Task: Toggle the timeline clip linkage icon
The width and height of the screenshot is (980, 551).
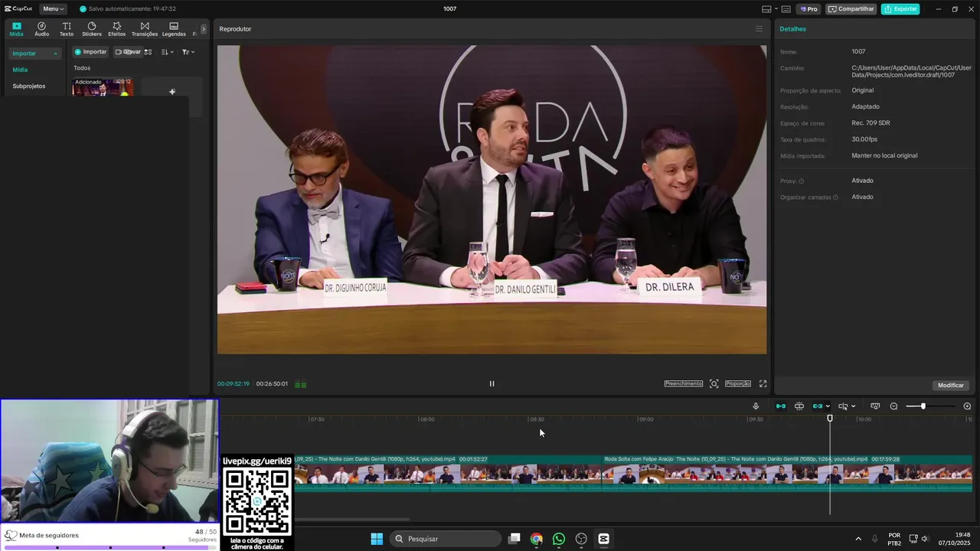Action: pyautogui.click(x=818, y=406)
